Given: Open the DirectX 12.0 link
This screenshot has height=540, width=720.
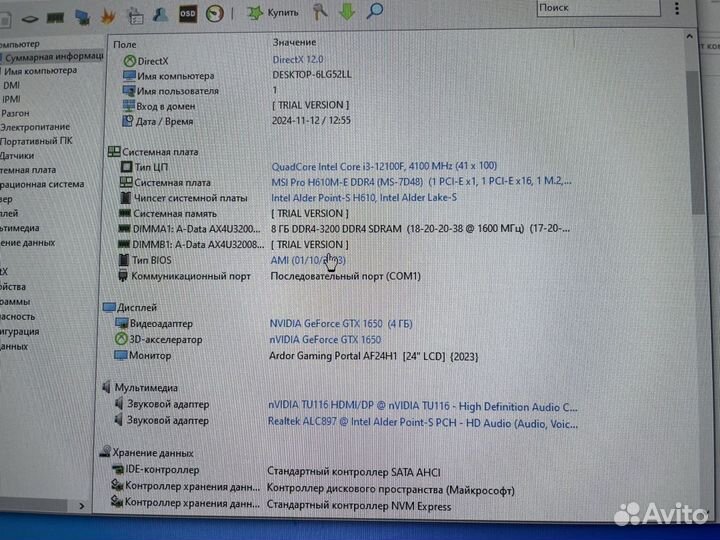Looking at the screenshot, I should point(298,60).
